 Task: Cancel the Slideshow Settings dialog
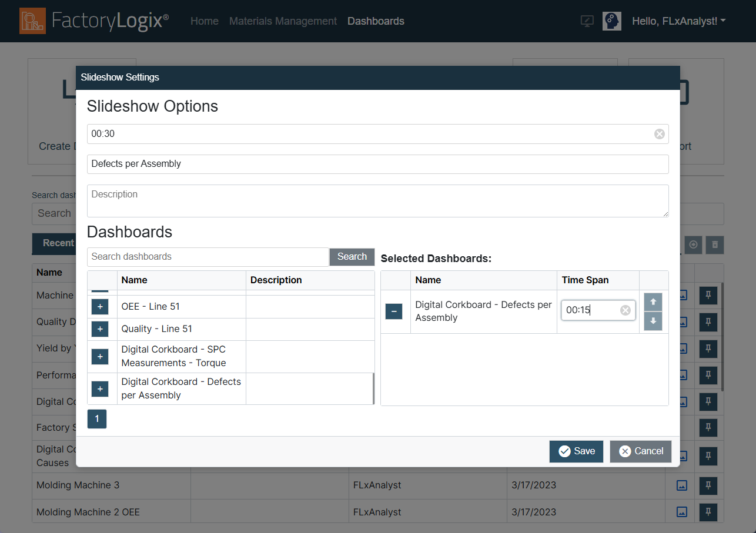point(641,451)
